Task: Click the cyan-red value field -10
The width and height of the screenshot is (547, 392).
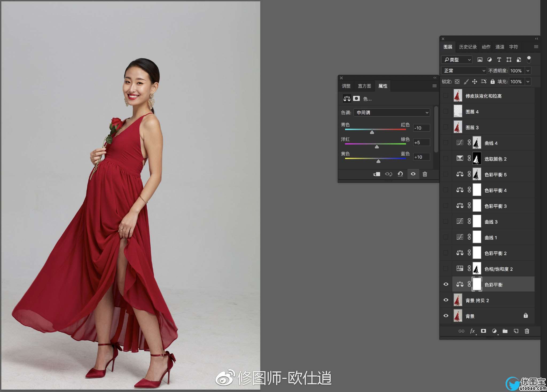Action: pyautogui.click(x=421, y=128)
